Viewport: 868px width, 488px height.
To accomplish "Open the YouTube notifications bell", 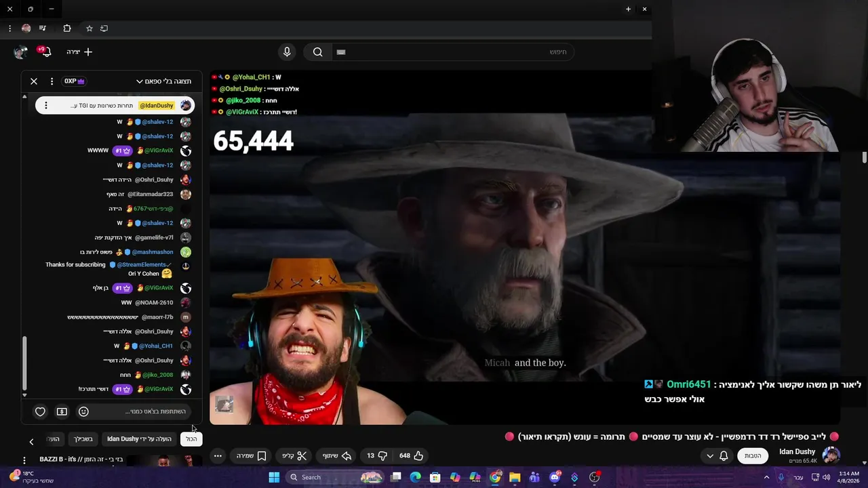I will (x=45, y=52).
